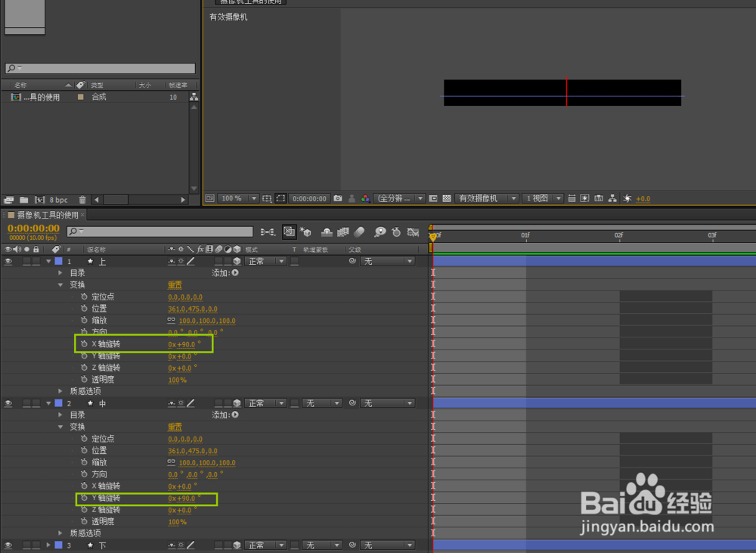This screenshot has height=553, width=756.
Task: Show the channel RGB color icon
Action: tap(365, 198)
